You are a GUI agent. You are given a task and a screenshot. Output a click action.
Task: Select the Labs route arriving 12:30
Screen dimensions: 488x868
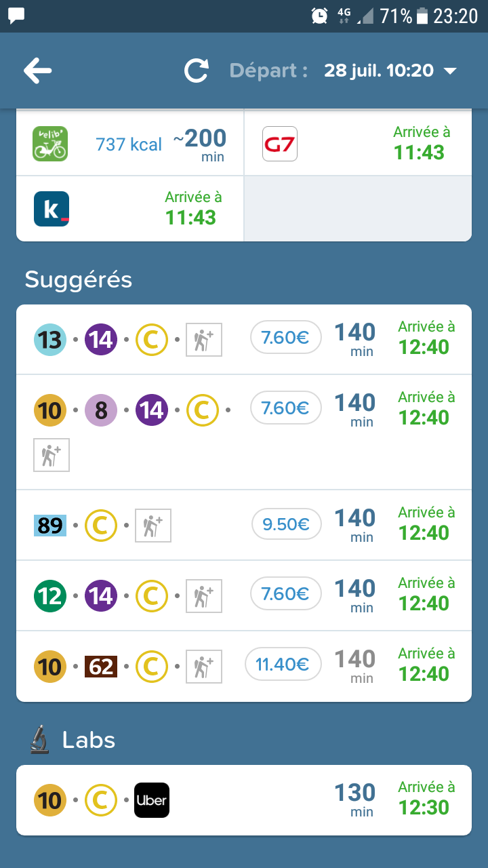point(244,800)
